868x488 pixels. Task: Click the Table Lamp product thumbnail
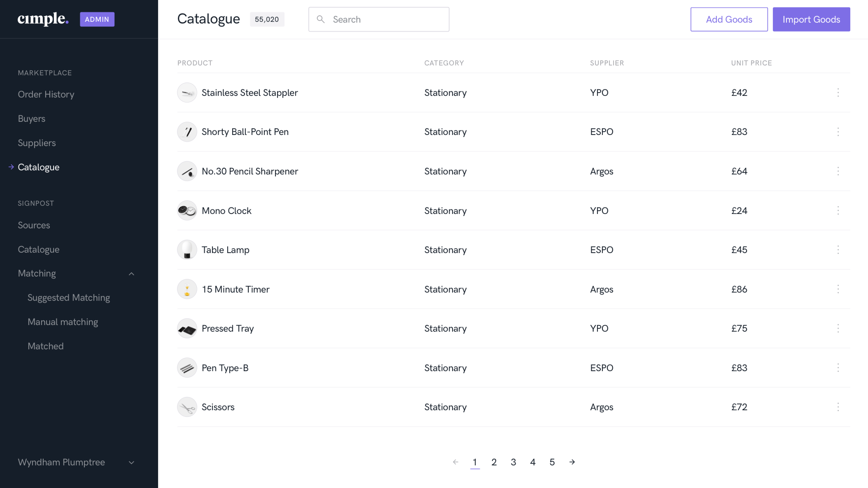coord(187,250)
